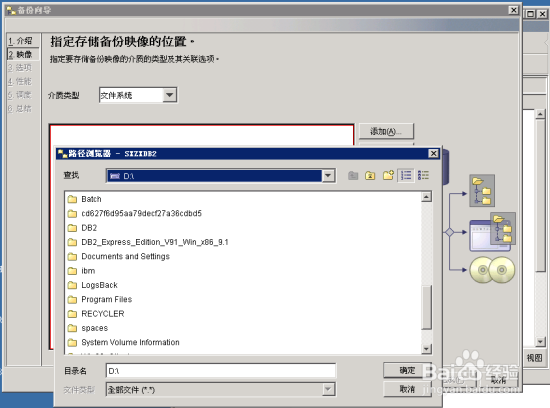Viewport: 550px width, 408px height.
Task: Select DB2_Express_Edition_V91_Win_x86_9.1 folder
Action: (148, 242)
